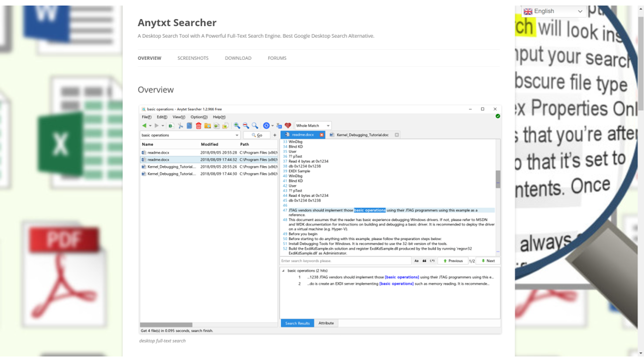Viewport: 644px width, 362px height.
Task: Open the English language selector dropdown
Action: [x=553, y=11]
